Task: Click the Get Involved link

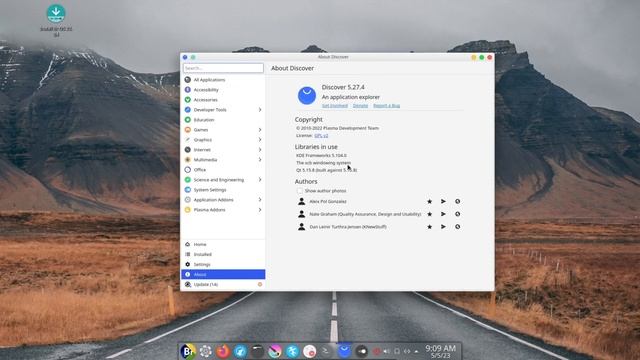Action: 335,106
